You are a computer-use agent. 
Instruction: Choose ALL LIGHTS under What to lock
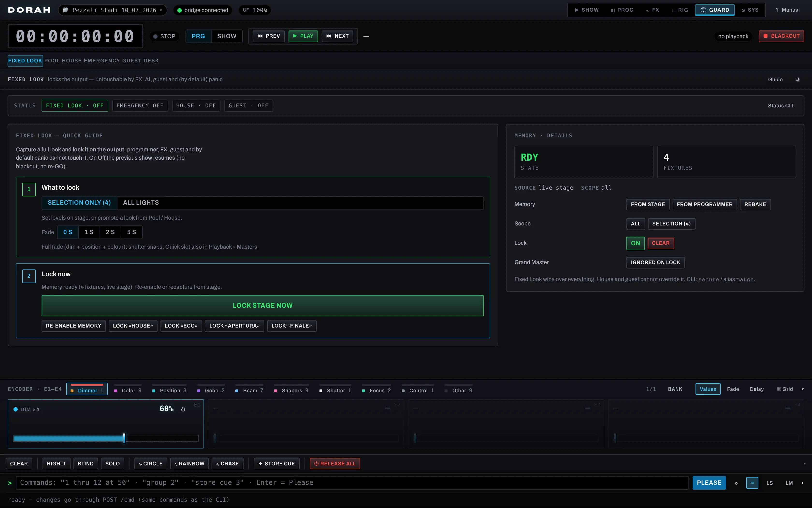tap(141, 203)
